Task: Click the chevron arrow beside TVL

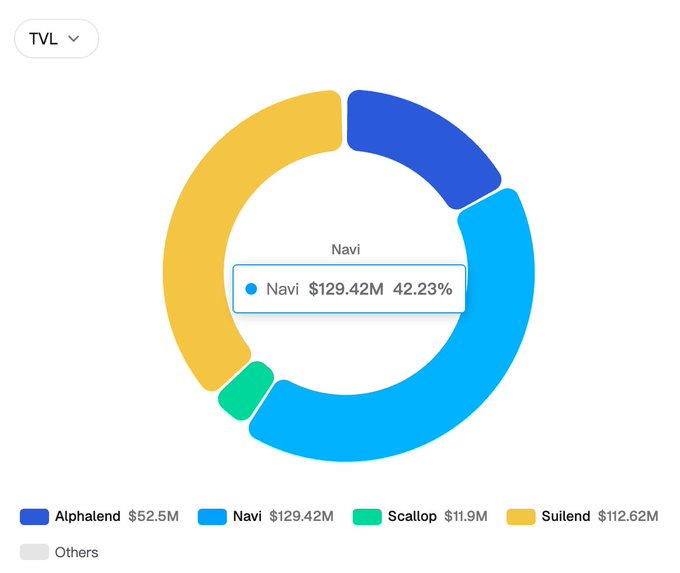Action: click(74, 39)
